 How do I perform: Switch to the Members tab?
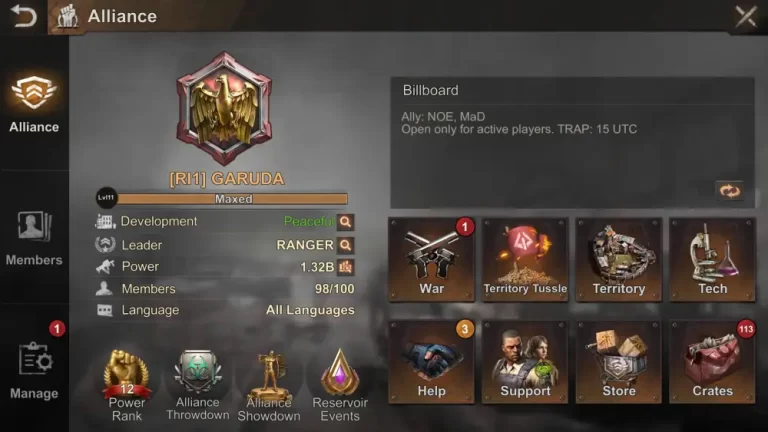pyautogui.click(x=34, y=239)
